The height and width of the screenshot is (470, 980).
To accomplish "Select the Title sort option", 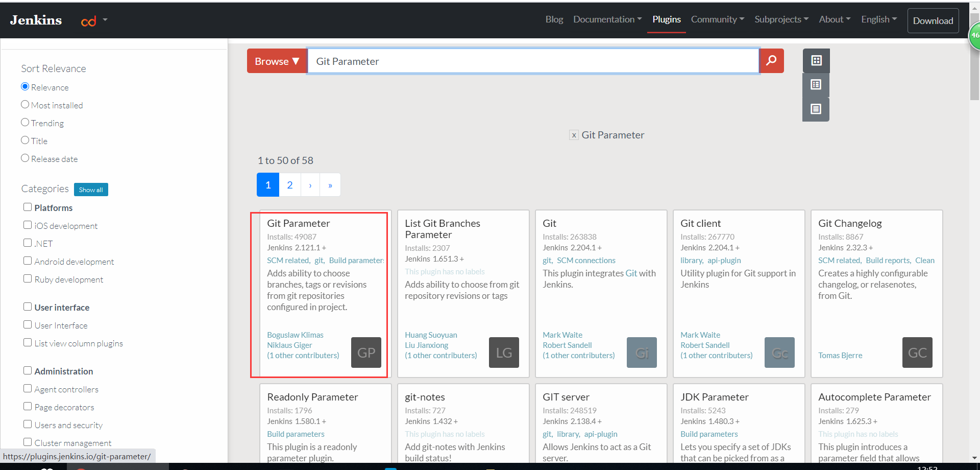I will tap(25, 140).
